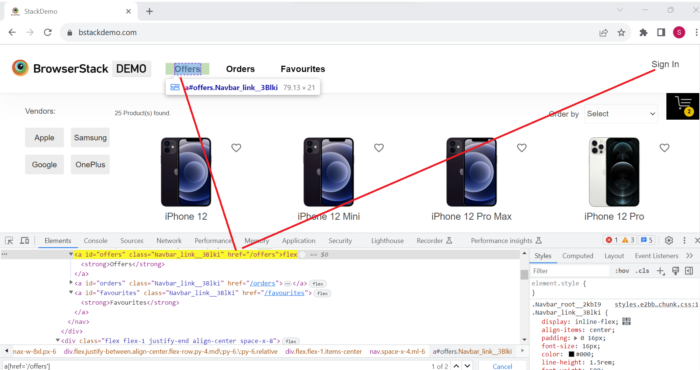
Task: Activate the DevTools inspect element picker icon
Action: coord(9,241)
